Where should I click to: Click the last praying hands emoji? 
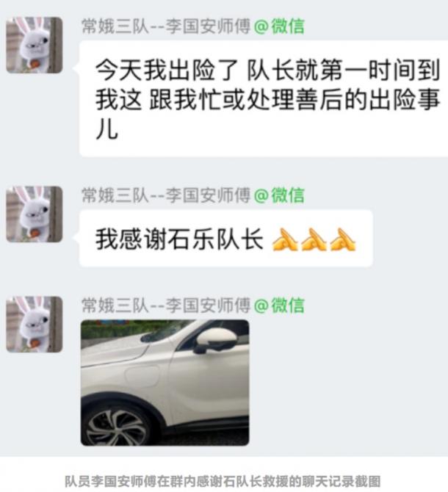tap(342, 239)
